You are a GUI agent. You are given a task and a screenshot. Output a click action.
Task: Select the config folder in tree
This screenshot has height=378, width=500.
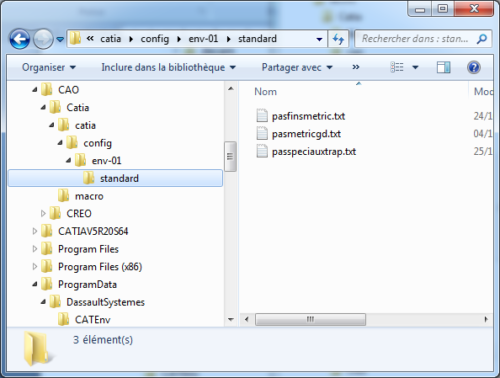[97, 143]
